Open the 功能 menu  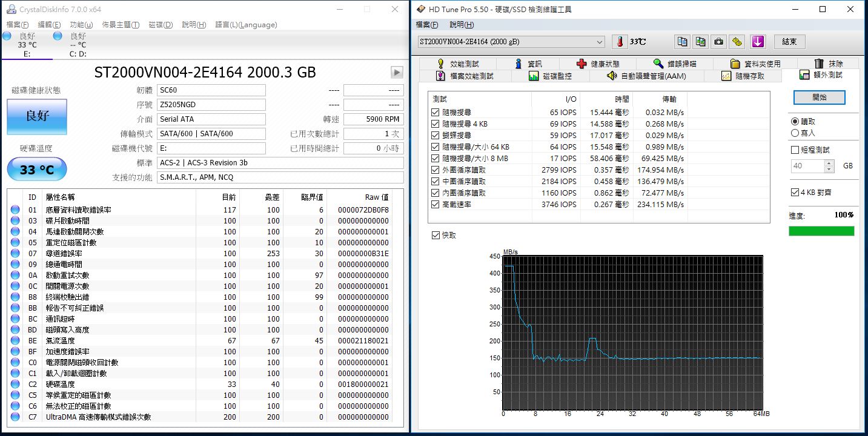tap(81, 25)
